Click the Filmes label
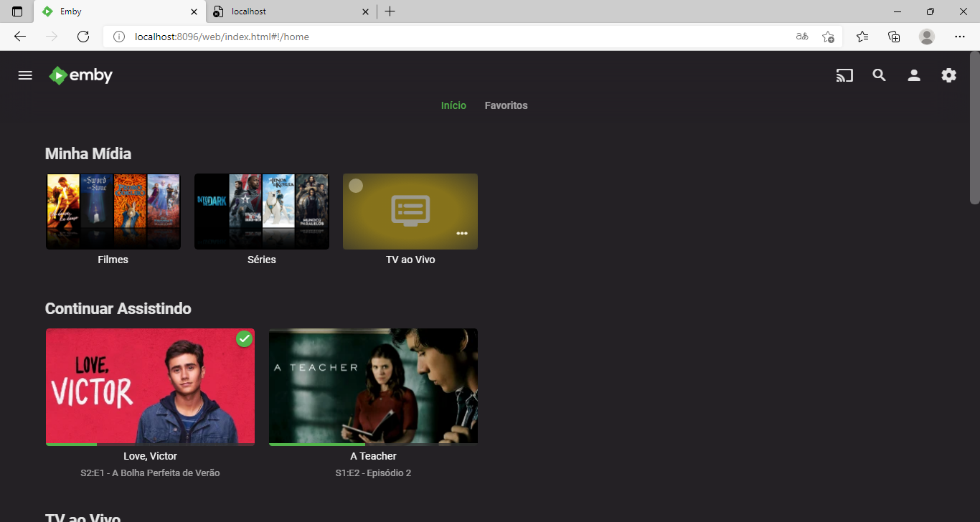The image size is (980, 522). click(113, 260)
